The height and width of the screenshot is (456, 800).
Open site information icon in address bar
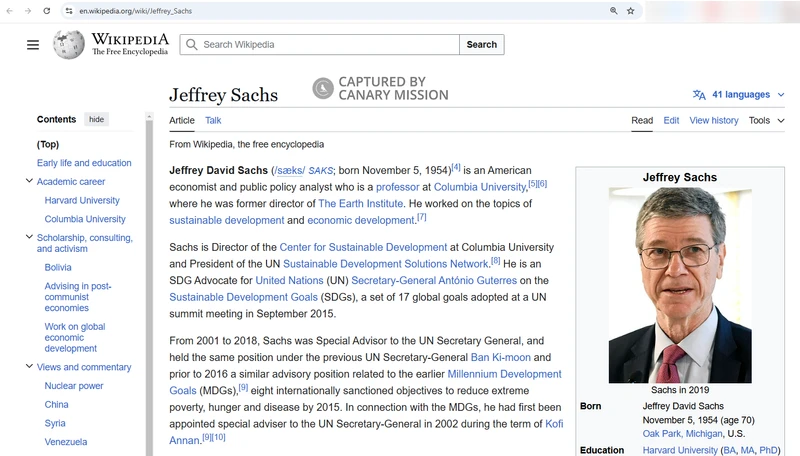[69, 11]
